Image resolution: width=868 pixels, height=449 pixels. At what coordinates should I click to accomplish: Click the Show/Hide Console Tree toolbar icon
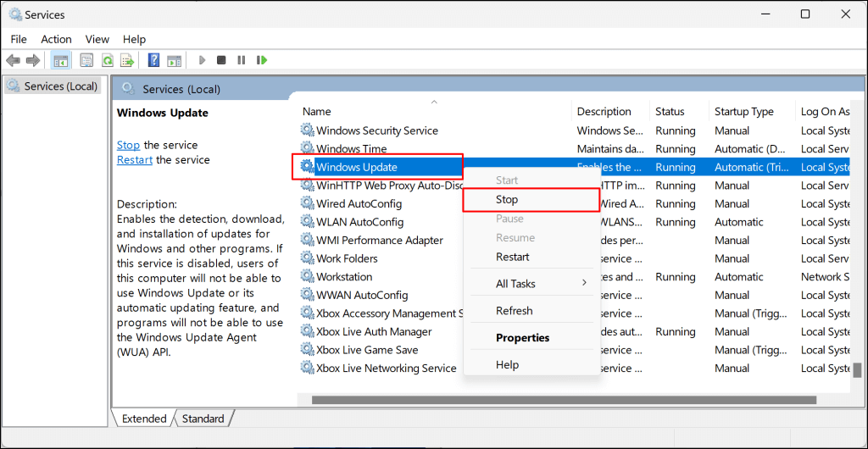click(x=60, y=60)
